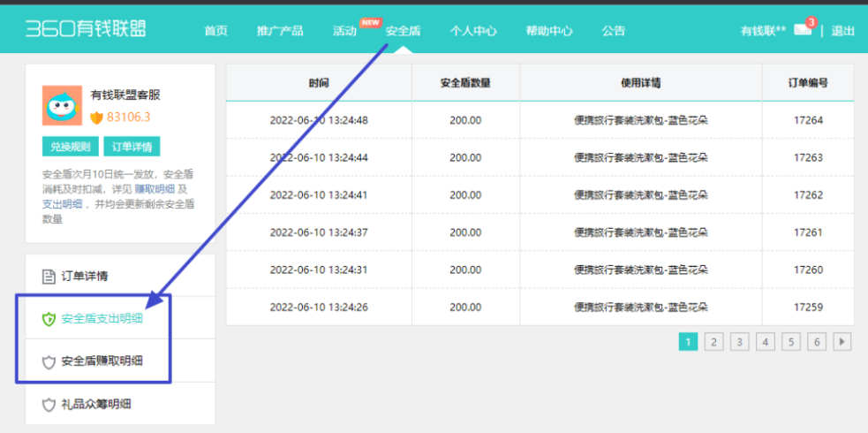
Task: Click the NEW badge above 活动
Action: point(371,23)
